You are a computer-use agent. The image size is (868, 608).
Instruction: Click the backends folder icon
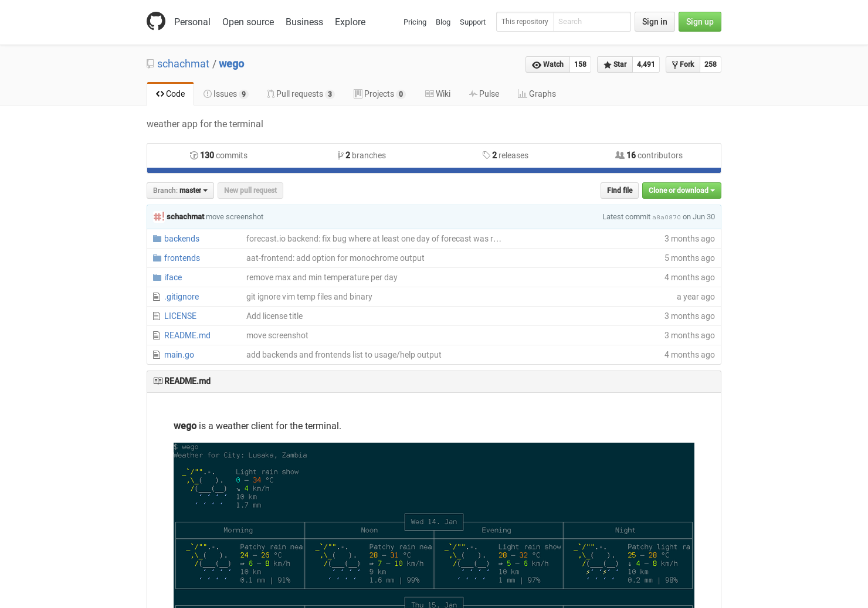click(x=157, y=239)
